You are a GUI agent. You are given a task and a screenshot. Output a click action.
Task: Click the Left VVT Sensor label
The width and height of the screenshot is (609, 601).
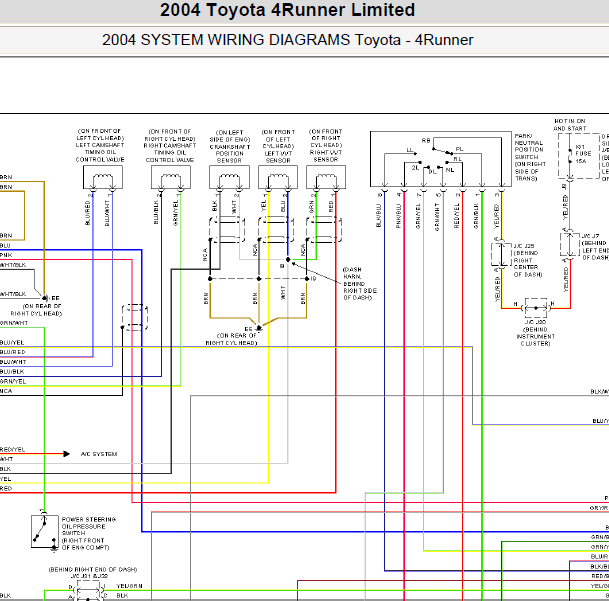pos(278,146)
